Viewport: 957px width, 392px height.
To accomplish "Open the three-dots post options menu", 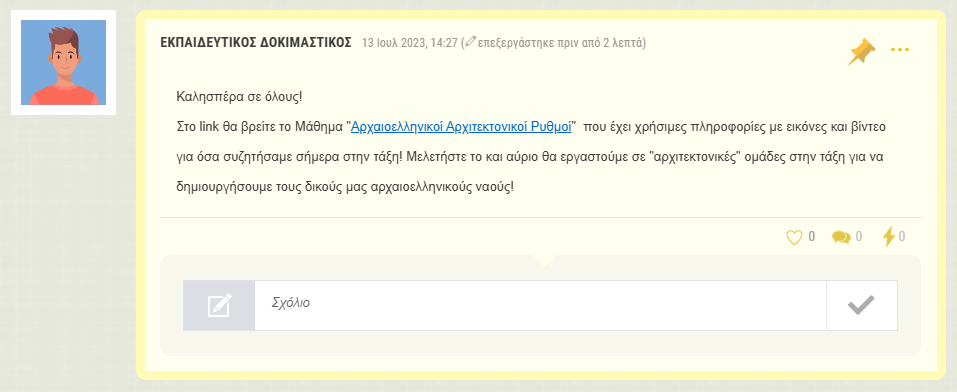I will click(900, 49).
